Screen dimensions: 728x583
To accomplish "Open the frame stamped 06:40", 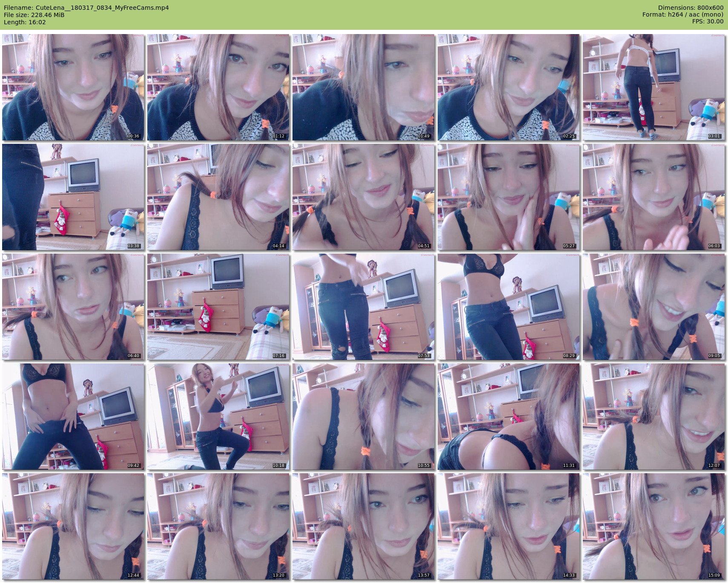I will 73,307.
